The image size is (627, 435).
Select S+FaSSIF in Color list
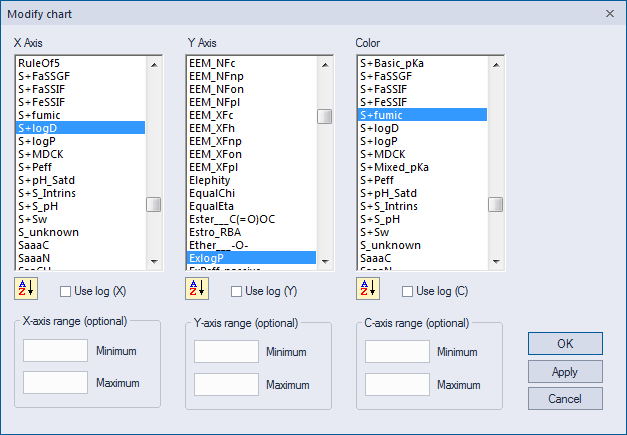pos(423,89)
